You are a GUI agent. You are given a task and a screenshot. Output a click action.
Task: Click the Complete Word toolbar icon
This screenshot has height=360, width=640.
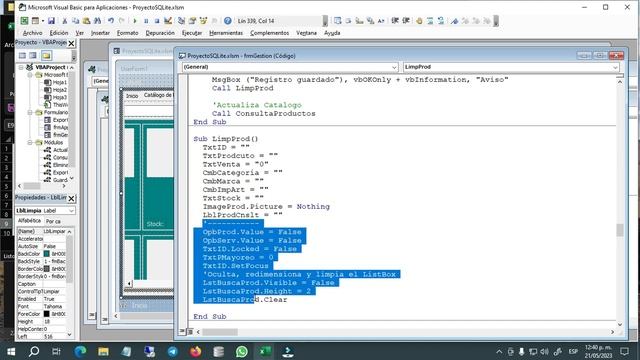click(x=381, y=21)
